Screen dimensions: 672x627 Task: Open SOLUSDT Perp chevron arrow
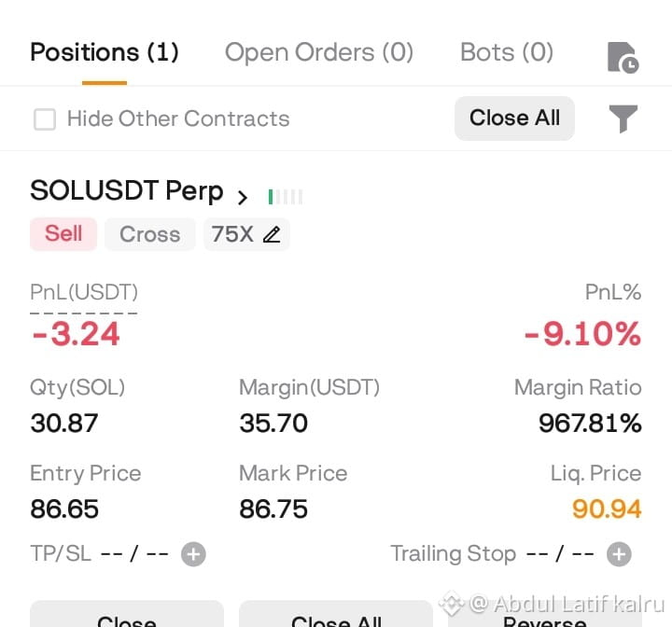[x=242, y=197]
